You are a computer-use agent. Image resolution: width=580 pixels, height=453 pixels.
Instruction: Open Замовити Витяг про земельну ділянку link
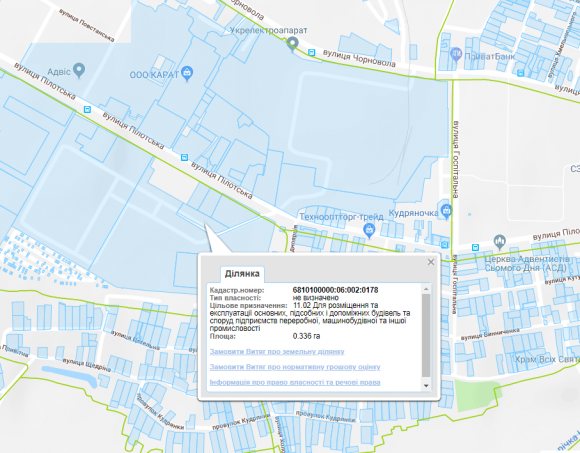pos(277,351)
